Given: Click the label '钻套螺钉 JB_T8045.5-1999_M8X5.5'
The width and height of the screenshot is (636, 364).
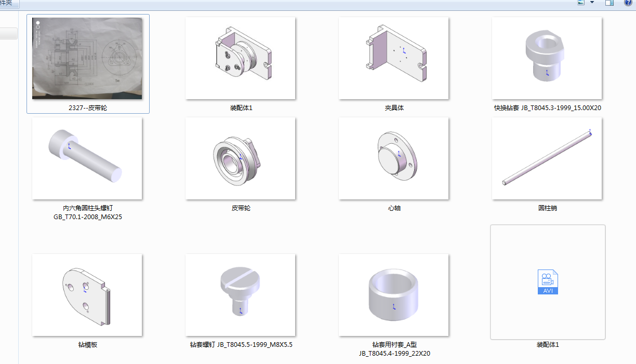Looking at the screenshot, I should pos(241,345).
